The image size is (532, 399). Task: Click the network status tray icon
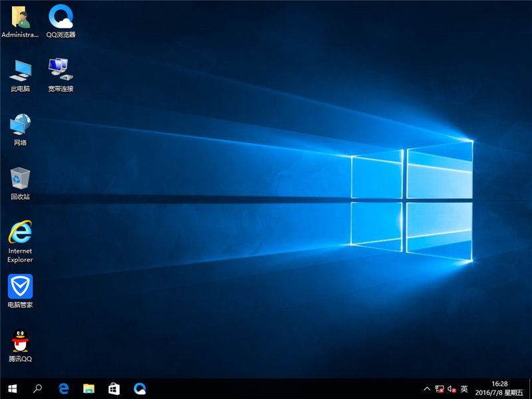pos(440,389)
